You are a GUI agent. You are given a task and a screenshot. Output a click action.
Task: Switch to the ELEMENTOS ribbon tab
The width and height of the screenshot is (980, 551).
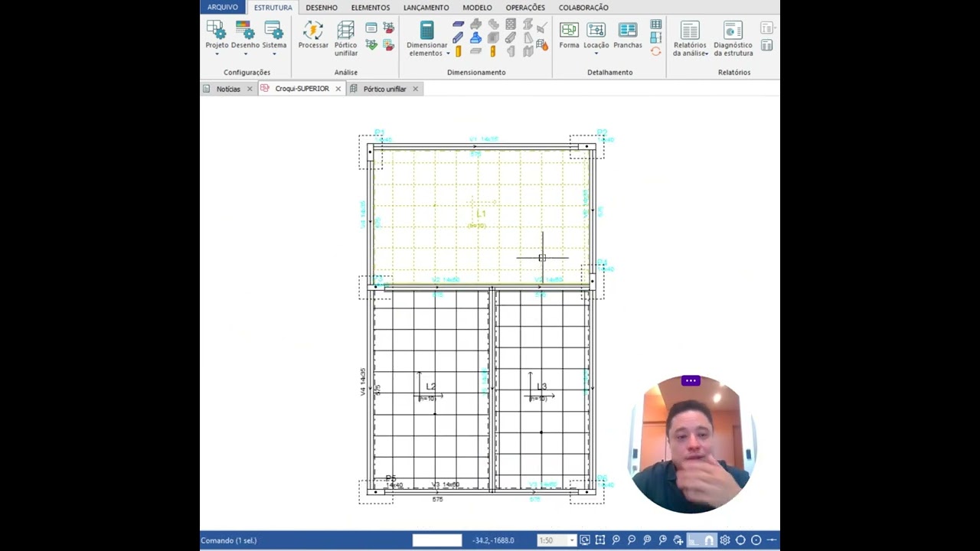click(371, 8)
